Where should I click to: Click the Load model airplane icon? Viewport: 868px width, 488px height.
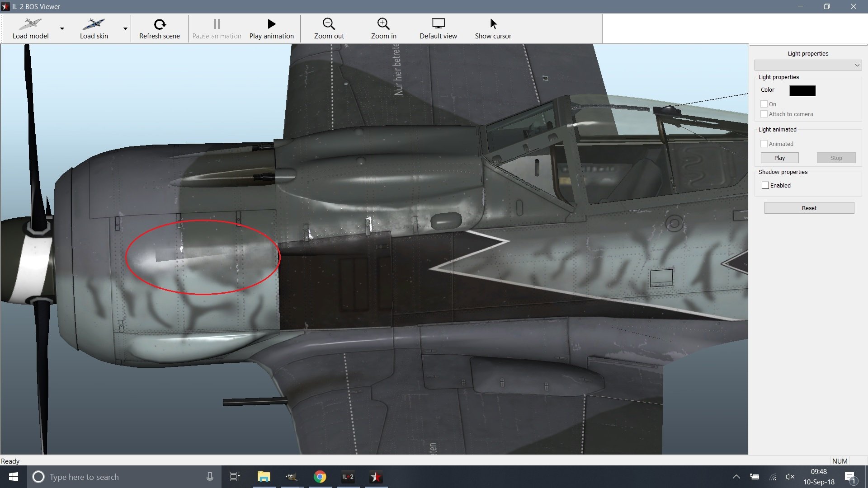pyautogui.click(x=30, y=24)
